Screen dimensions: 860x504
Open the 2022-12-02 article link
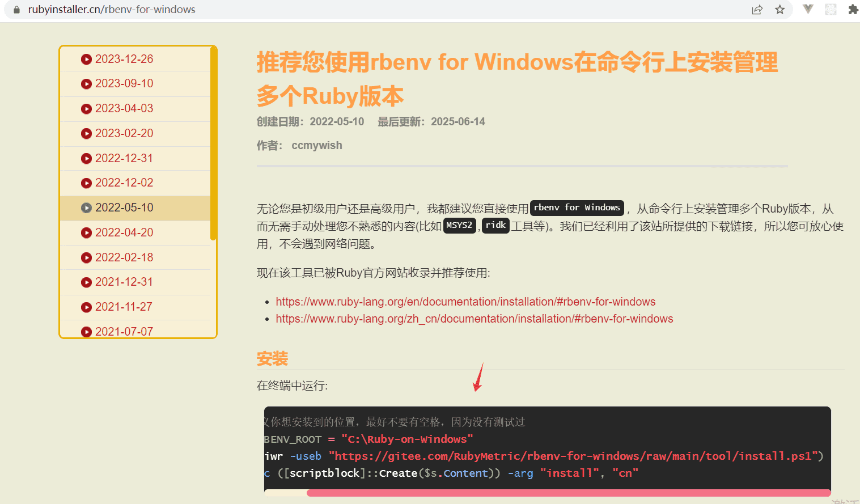tap(124, 183)
